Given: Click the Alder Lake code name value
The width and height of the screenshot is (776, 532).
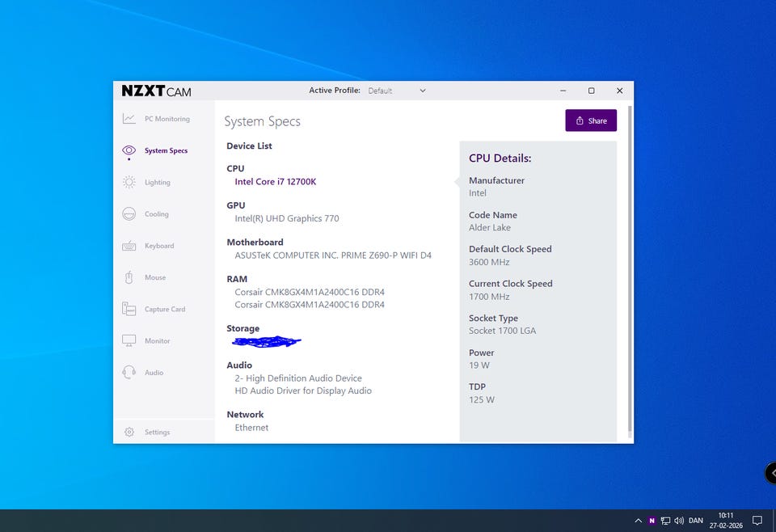Looking at the screenshot, I should click(490, 228).
